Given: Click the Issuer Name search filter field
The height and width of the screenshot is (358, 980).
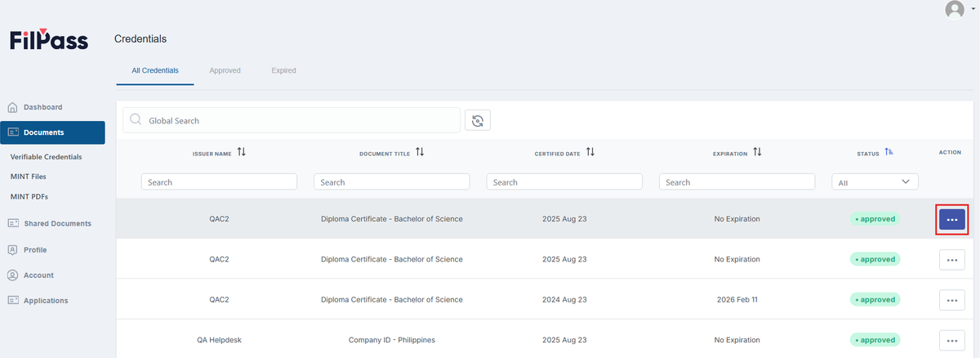Looking at the screenshot, I should pyautogui.click(x=219, y=182).
